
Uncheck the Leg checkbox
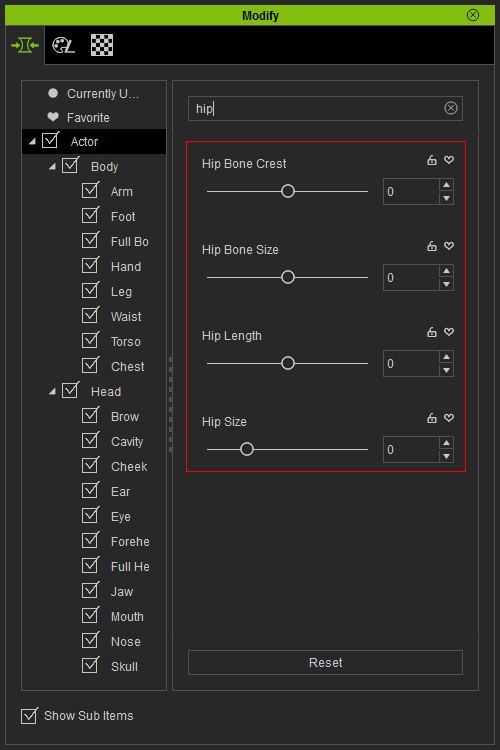coord(90,290)
